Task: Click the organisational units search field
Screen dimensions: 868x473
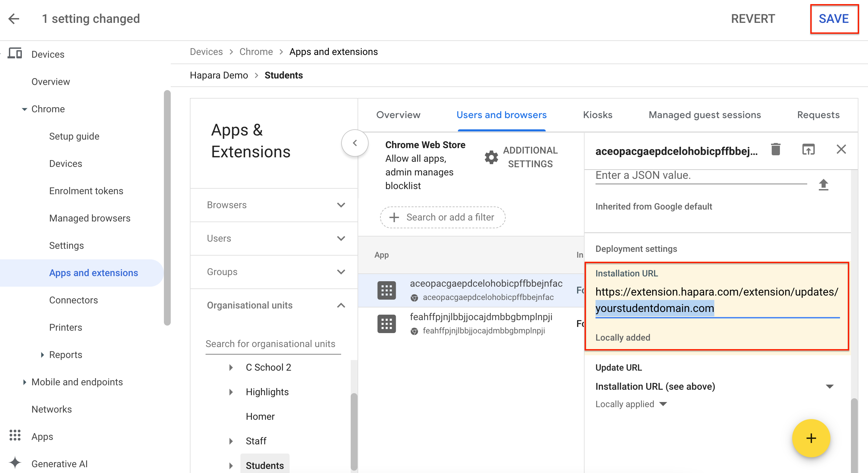Action: (x=270, y=344)
